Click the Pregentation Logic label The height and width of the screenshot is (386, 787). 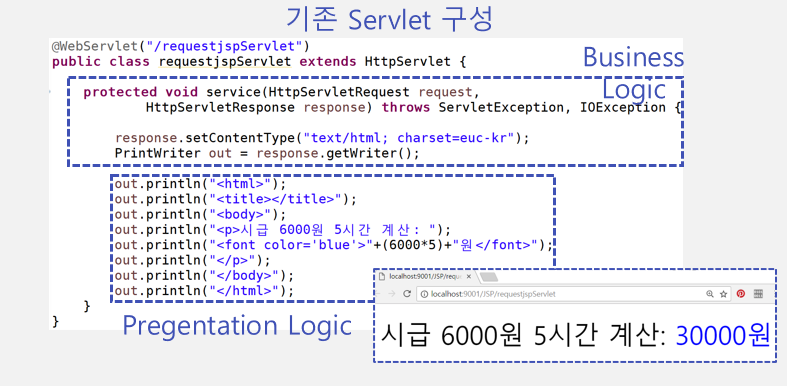(237, 325)
